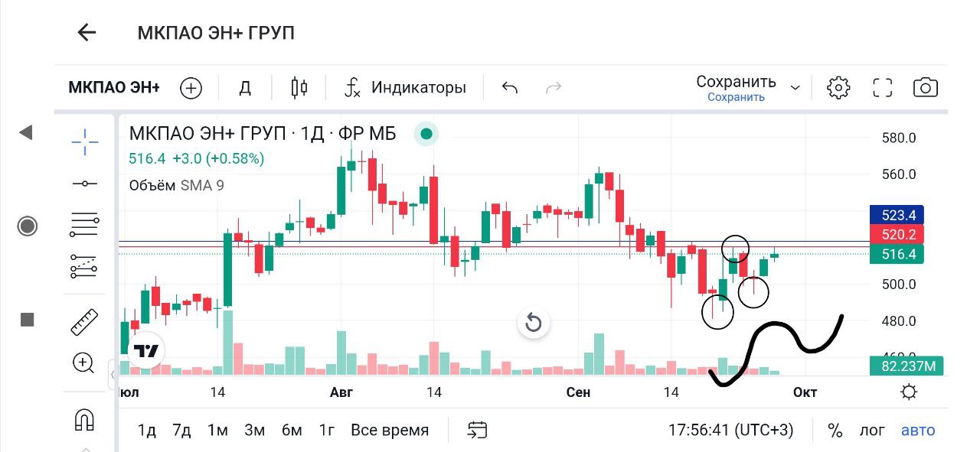Add a symbol with the plus icon

tap(191, 88)
